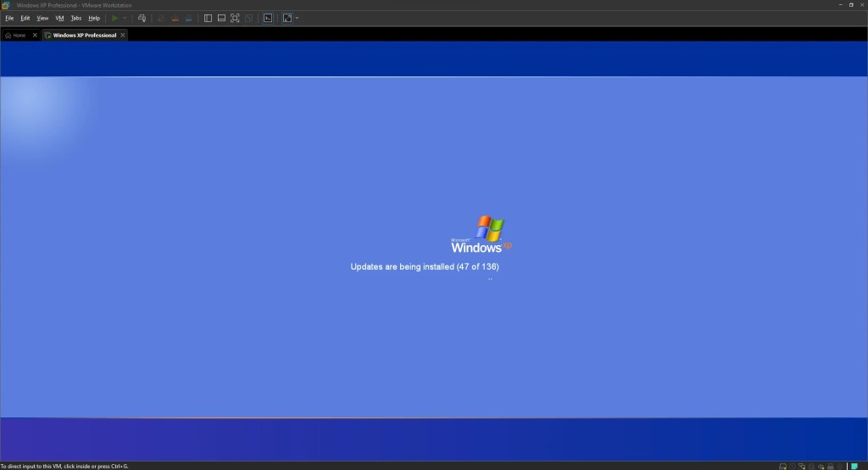Toggle the library sidebar panel
Image resolution: width=868 pixels, height=470 pixels.
[x=209, y=19]
